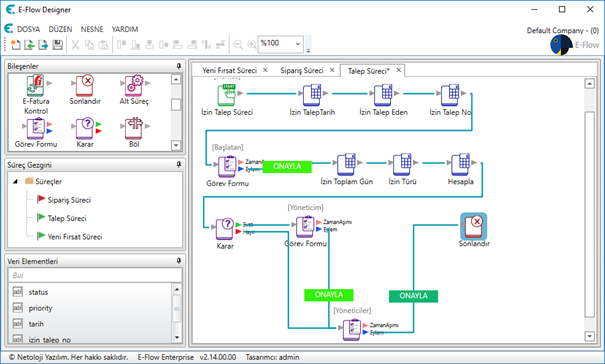Select the Sonlandır end node on canvas

click(x=473, y=226)
